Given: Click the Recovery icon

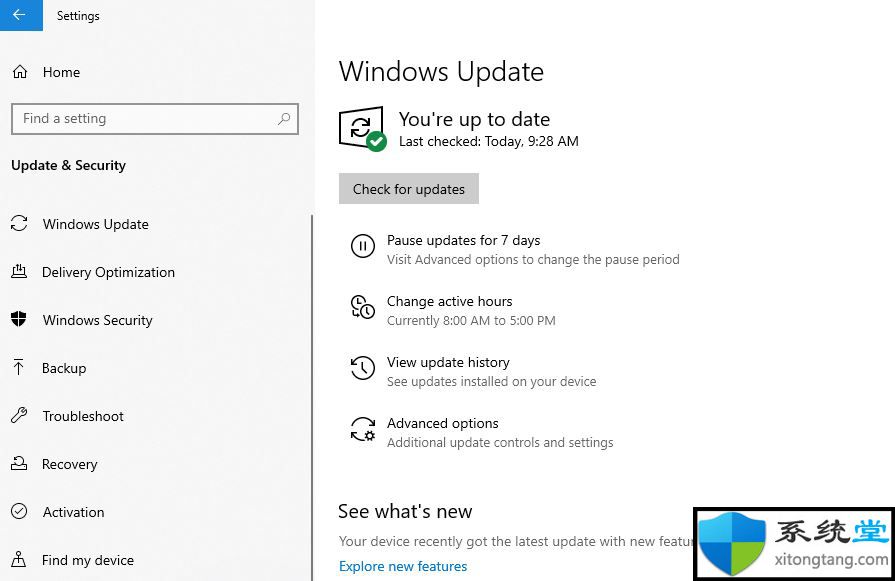Looking at the screenshot, I should (x=19, y=463).
